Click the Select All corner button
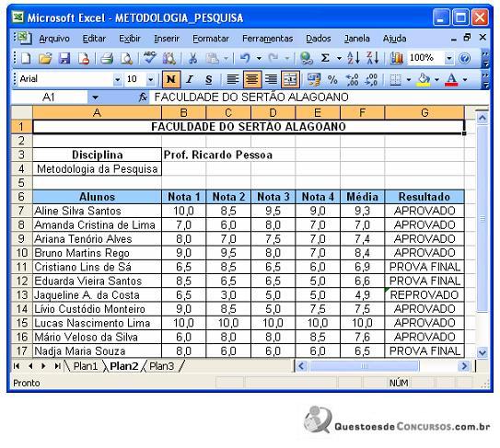This screenshot has height=448, width=500. (x=22, y=113)
